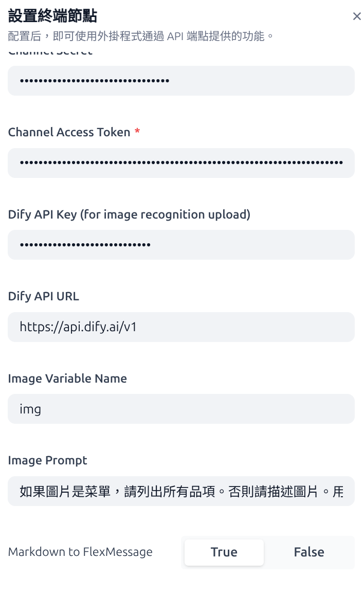
Task: Close the 設置終端節點 dialog
Action: (357, 16)
